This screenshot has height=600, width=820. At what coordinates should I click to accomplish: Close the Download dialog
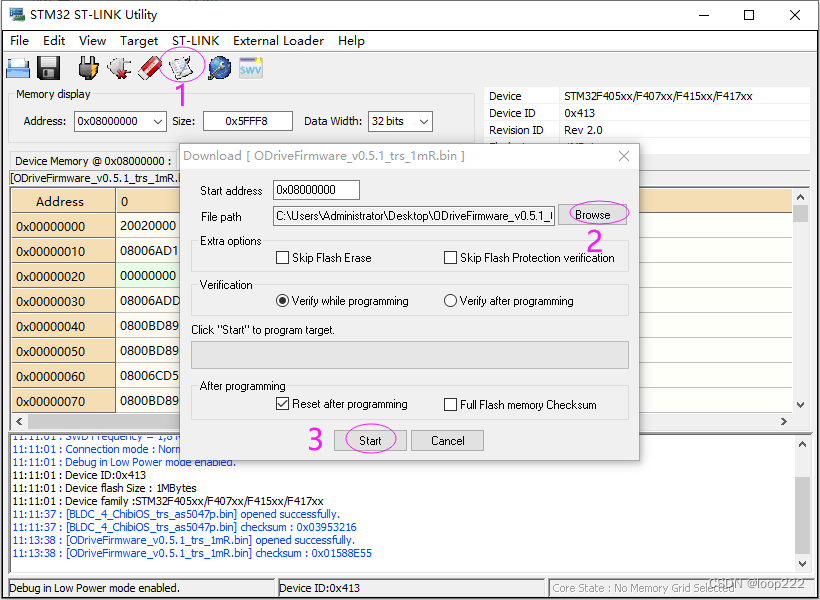(623, 156)
